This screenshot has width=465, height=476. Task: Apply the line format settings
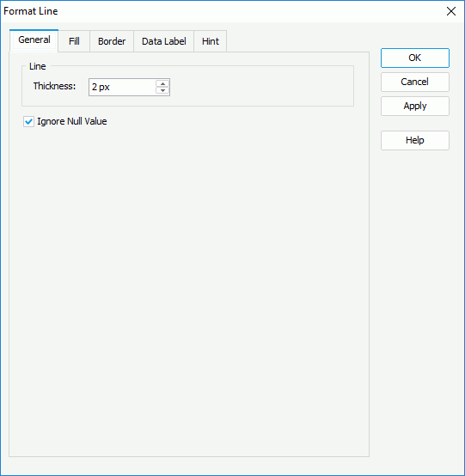[x=415, y=106]
